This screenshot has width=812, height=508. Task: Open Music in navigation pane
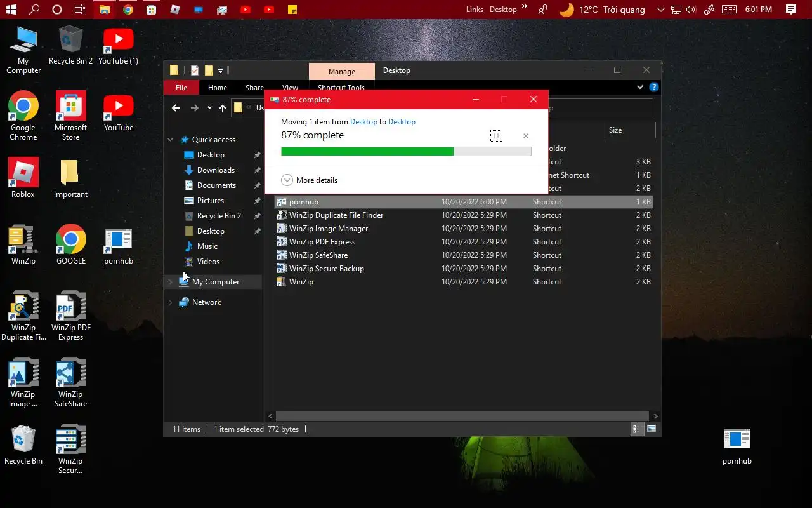[207, 246]
